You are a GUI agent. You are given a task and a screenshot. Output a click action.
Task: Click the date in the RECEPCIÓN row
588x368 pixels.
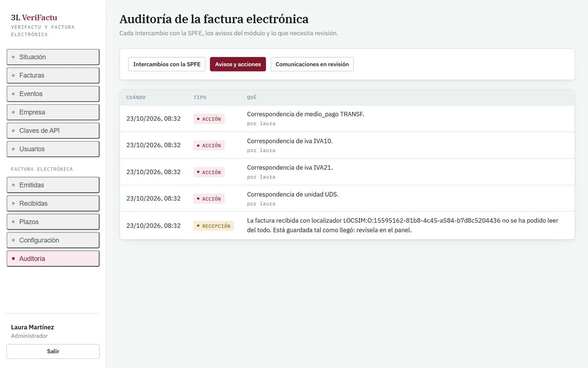(153, 226)
